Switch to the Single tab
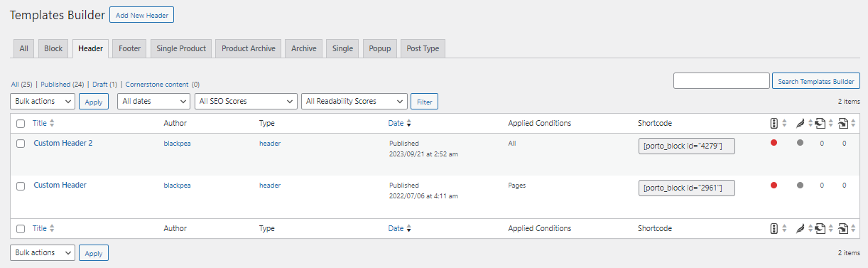868x268 pixels. (x=342, y=48)
